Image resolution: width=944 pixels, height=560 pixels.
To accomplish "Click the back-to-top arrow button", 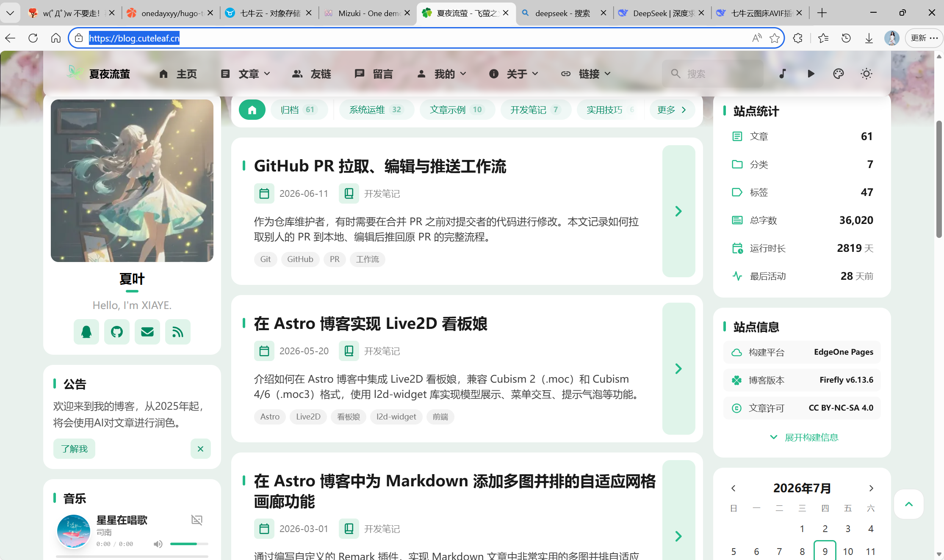I will 909,504.
